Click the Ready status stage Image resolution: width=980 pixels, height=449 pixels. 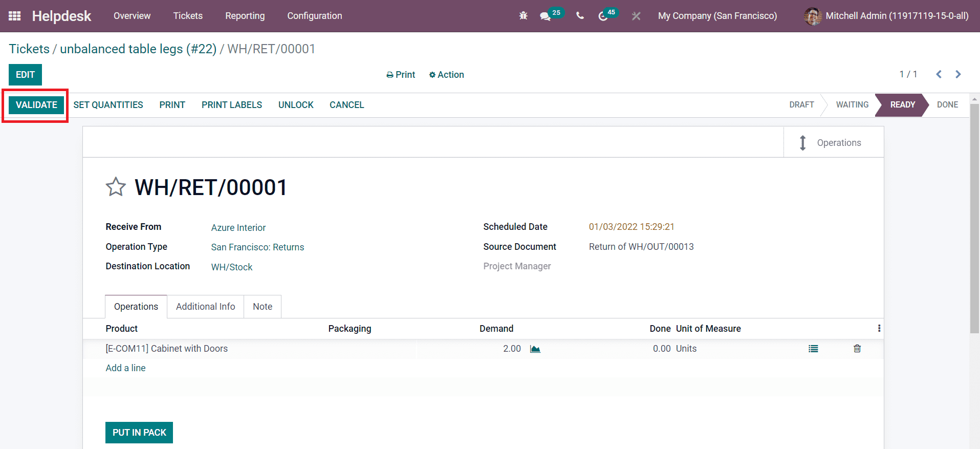tap(902, 105)
